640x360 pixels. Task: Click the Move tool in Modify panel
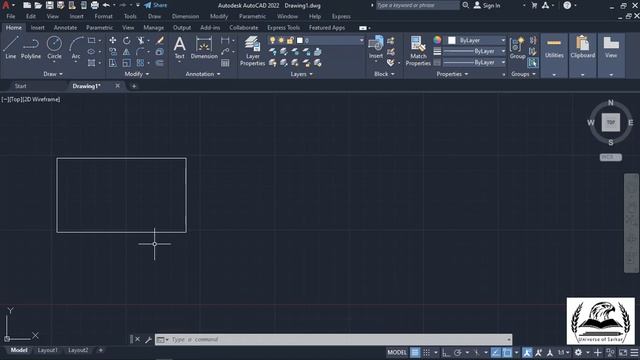[x=113, y=40]
